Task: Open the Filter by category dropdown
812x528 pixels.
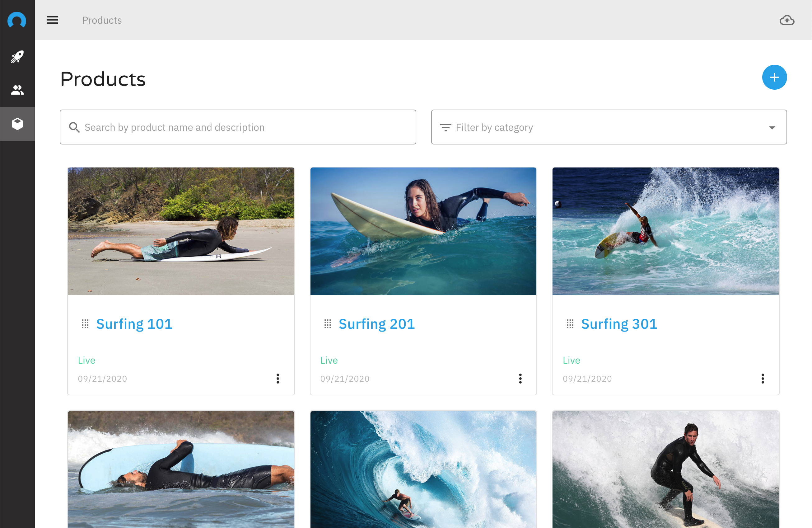Action: tap(609, 127)
